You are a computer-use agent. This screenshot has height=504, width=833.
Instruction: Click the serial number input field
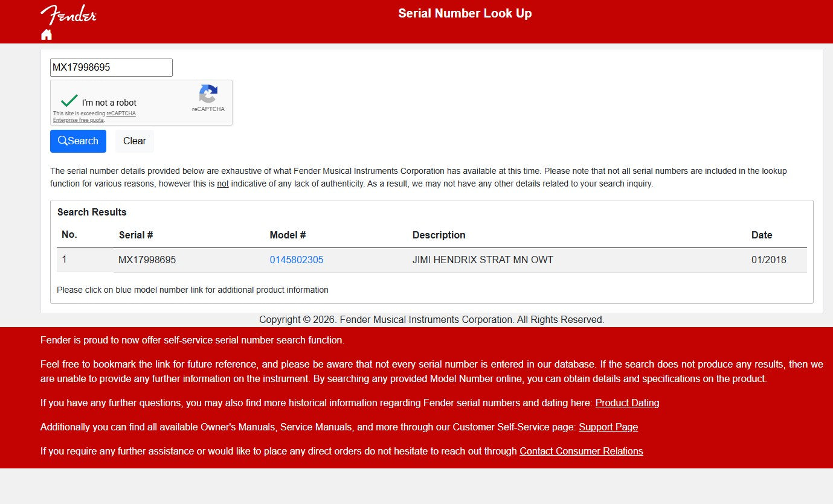coord(111,68)
